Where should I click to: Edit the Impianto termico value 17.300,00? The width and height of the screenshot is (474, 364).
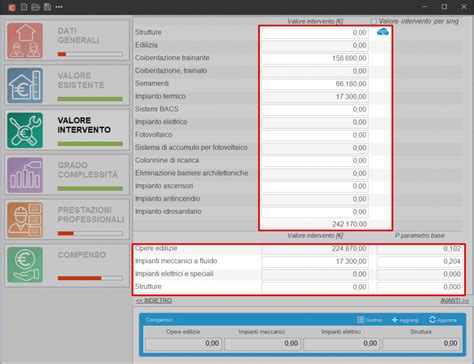315,97
